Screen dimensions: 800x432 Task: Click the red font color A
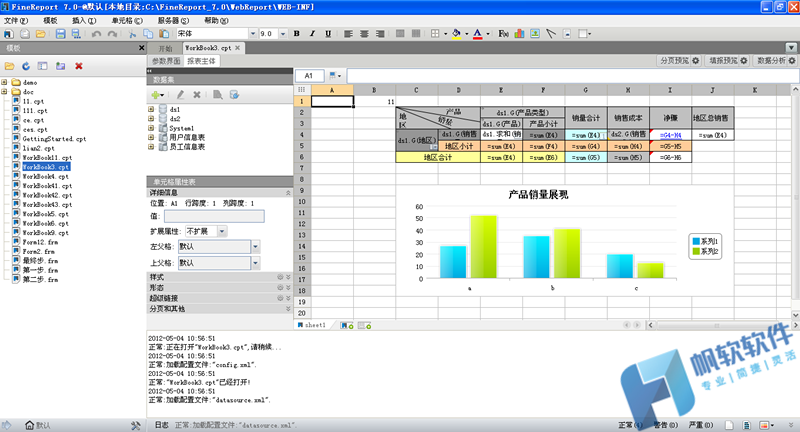478,34
